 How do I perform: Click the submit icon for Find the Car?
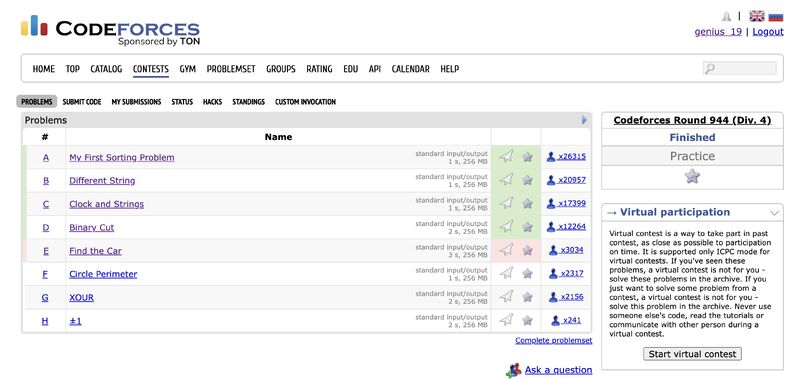click(x=506, y=250)
